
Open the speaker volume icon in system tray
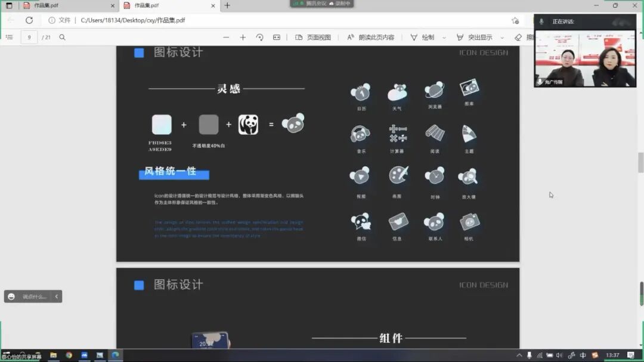(559, 355)
